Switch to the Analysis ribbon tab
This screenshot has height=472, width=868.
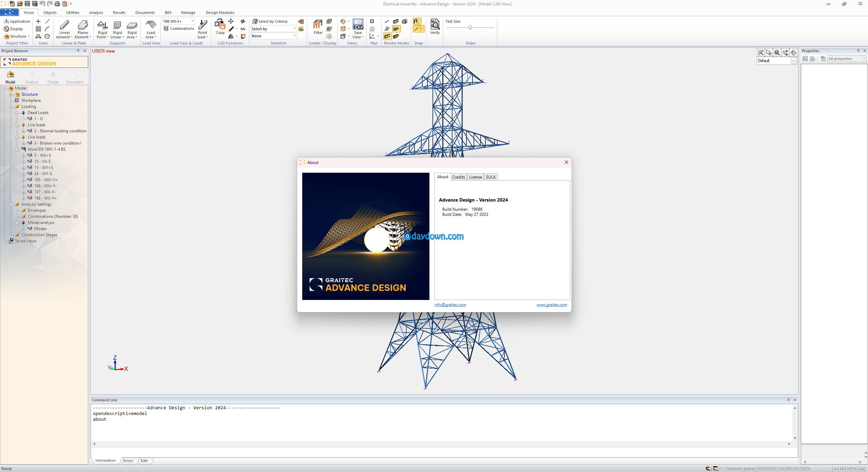[96, 13]
